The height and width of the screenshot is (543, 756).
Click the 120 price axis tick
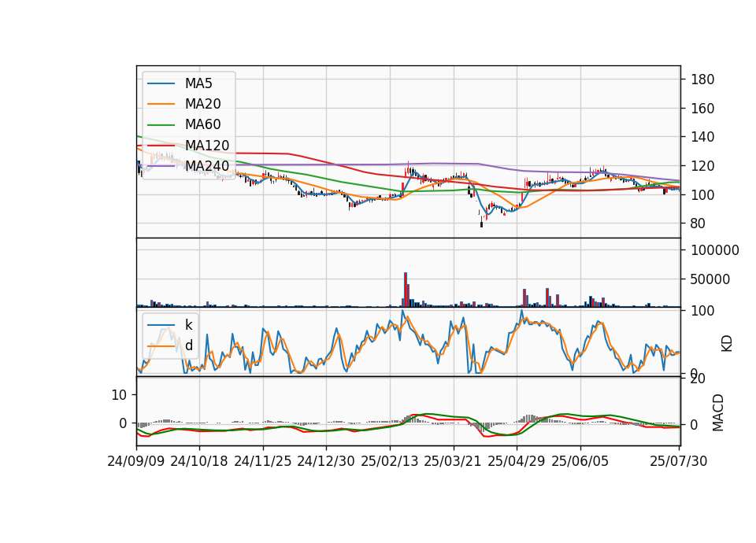[x=702, y=166]
